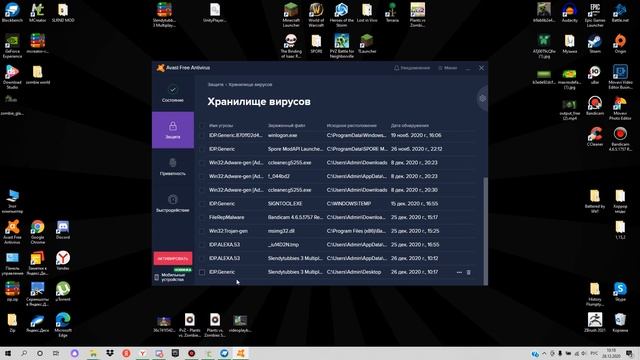Open taskbar search magnifier
The width and height of the screenshot is (640, 360).
coord(24,353)
